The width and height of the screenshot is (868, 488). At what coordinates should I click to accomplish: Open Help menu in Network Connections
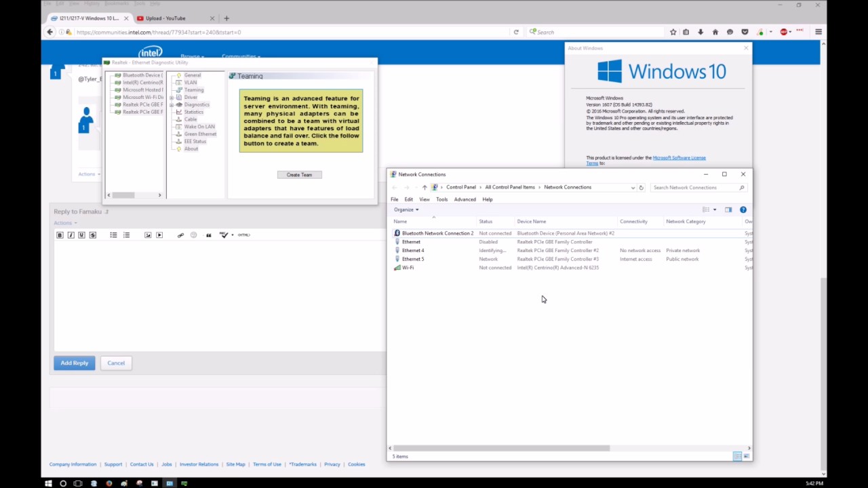pos(488,199)
